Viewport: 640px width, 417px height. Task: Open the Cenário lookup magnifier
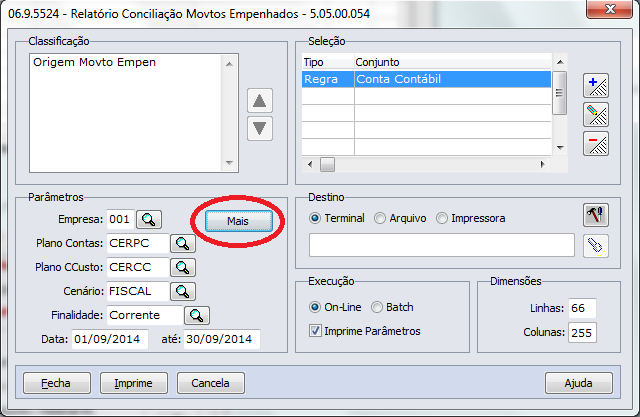(182, 291)
